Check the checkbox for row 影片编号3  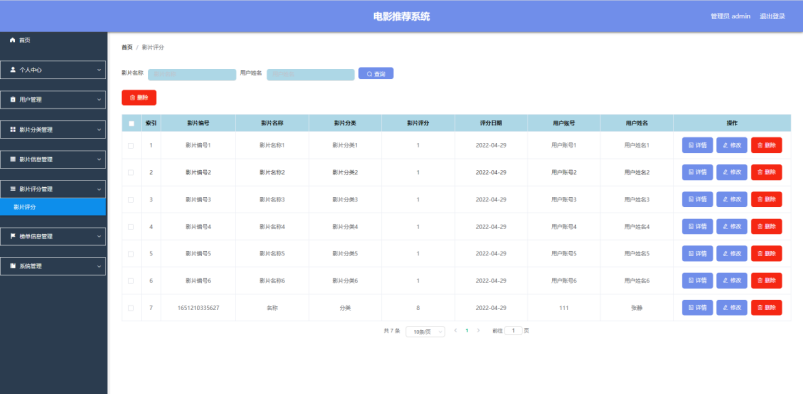[x=131, y=200]
